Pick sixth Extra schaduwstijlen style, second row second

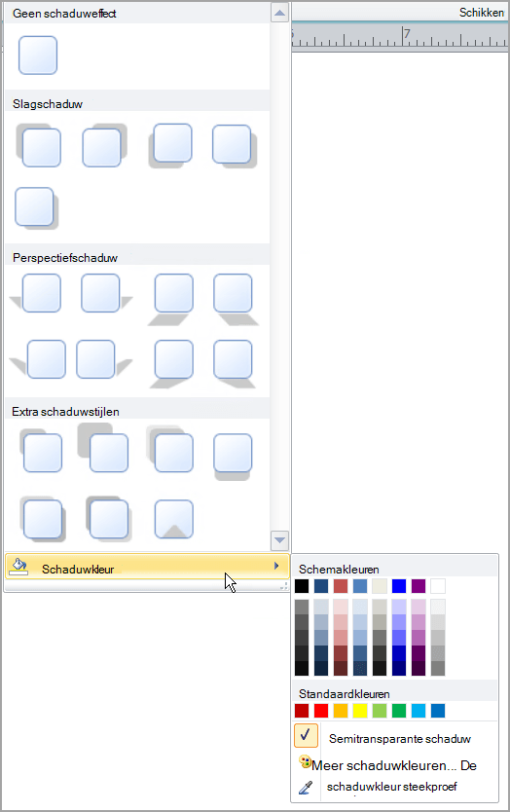point(109,519)
